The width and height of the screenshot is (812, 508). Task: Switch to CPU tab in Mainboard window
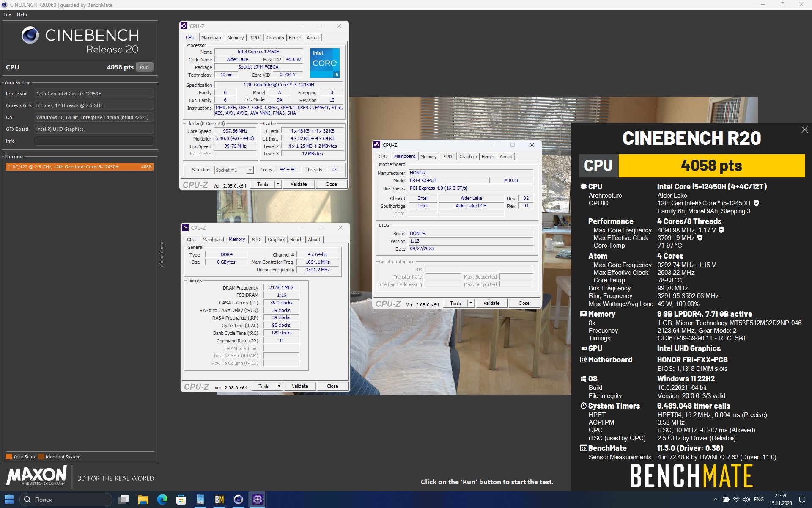383,157
